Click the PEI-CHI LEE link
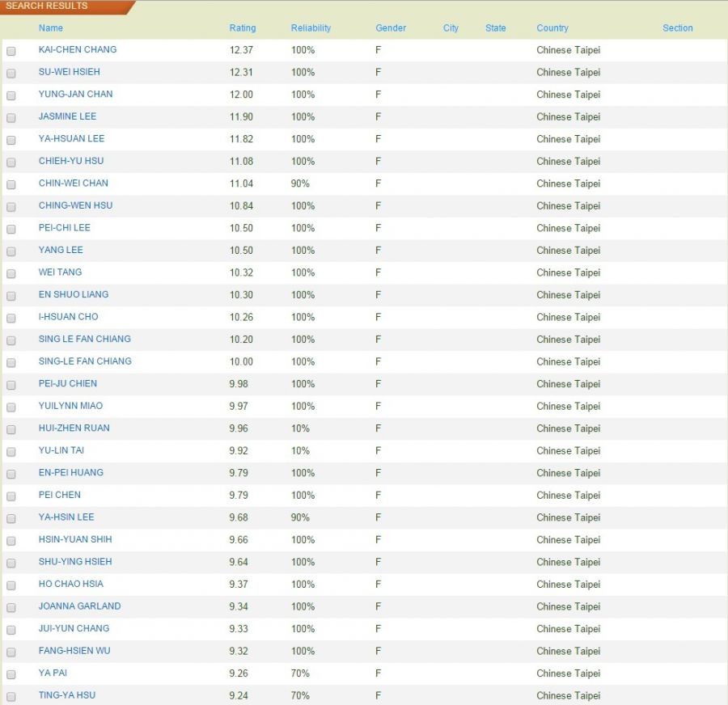The width and height of the screenshot is (728, 705). click(x=65, y=228)
